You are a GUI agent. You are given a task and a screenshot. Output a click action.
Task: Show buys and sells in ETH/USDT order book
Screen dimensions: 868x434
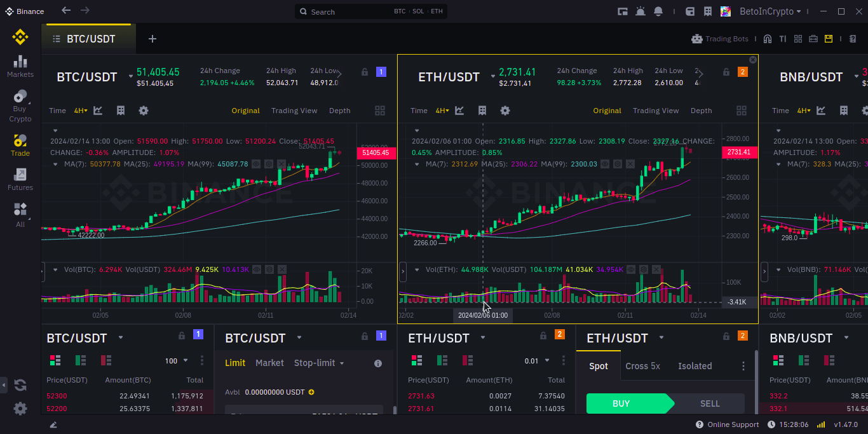pyautogui.click(x=417, y=360)
